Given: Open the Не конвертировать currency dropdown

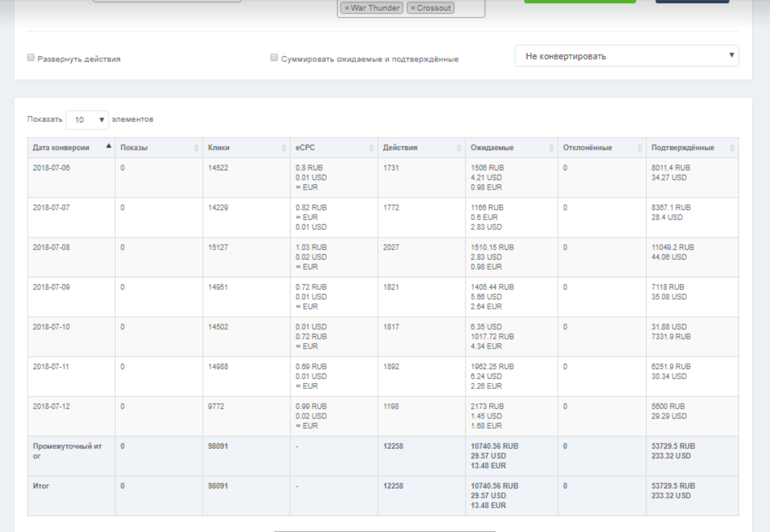Looking at the screenshot, I should tap(626, 56).
